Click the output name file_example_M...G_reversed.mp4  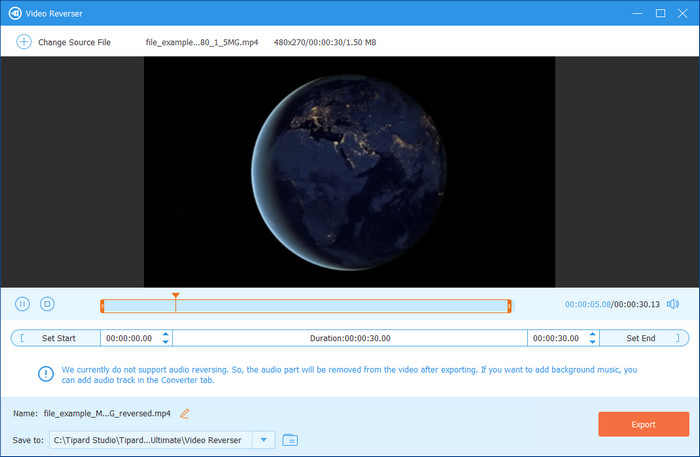click(x=107, y=413)
